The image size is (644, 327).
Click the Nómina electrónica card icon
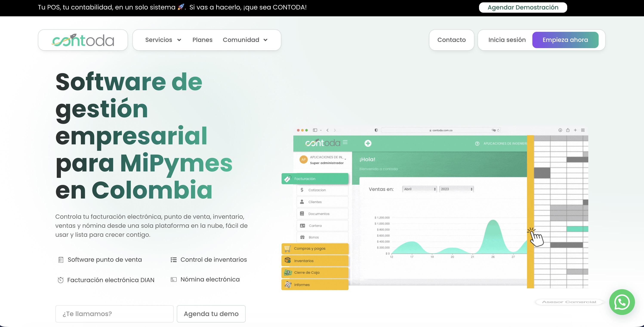point(174,280)
